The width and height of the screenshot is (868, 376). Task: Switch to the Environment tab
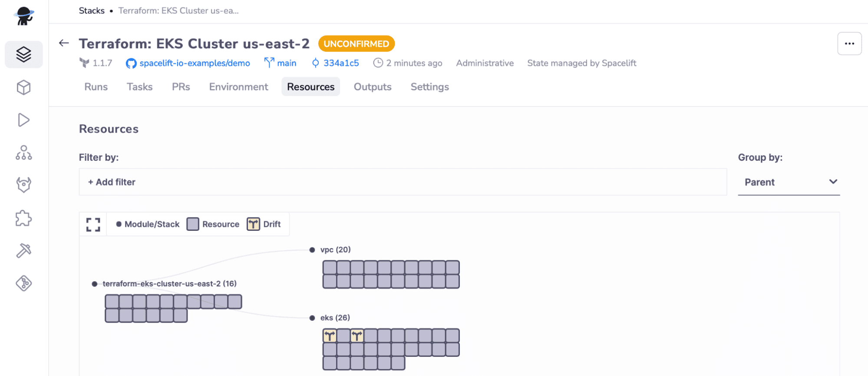pyautogui.click(x=238, y=87)
